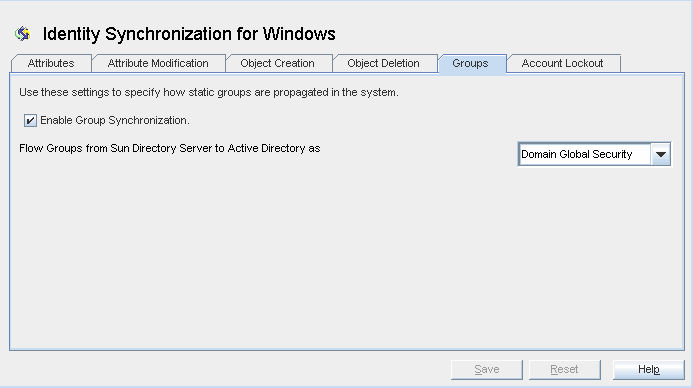
Task: Open the Attribute Modification tab
Action: point(158,63)
